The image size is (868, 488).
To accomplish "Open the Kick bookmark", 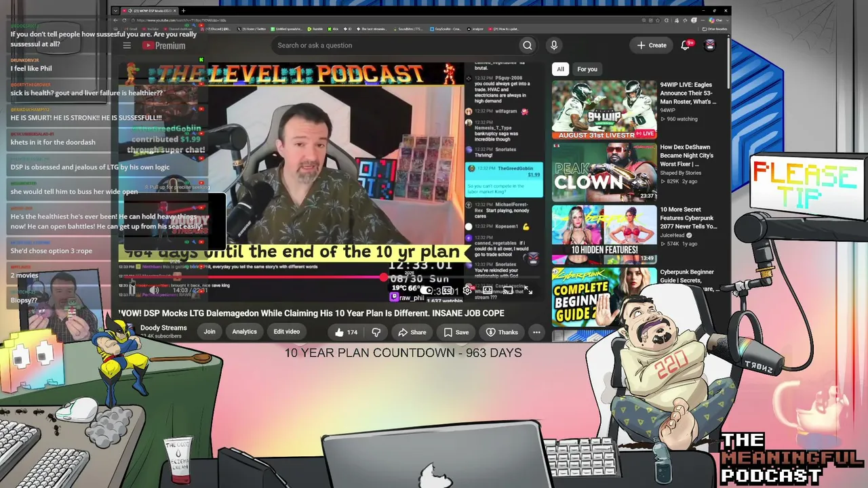I will [x=334, y=29].
